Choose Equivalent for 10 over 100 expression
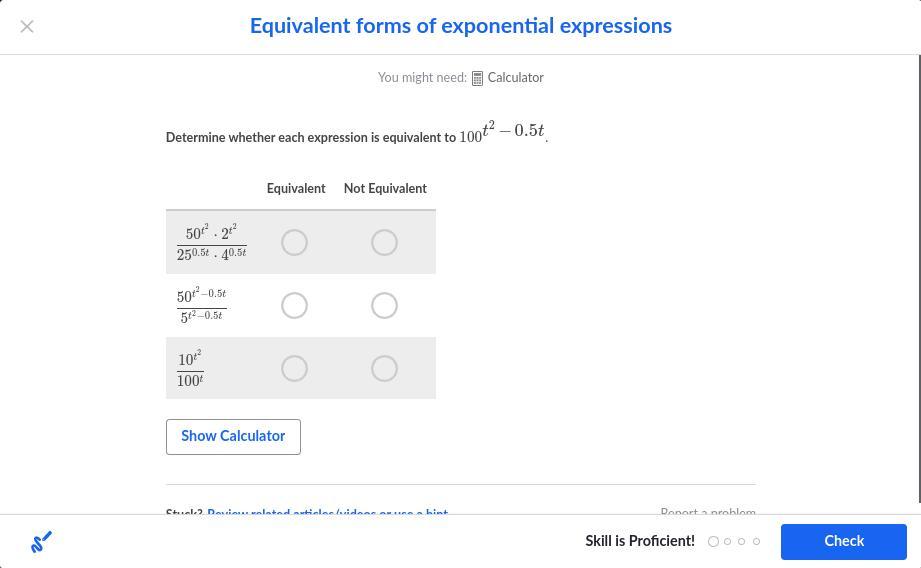Viewport: 921px width, 568px height. click(x=294, y=369)
